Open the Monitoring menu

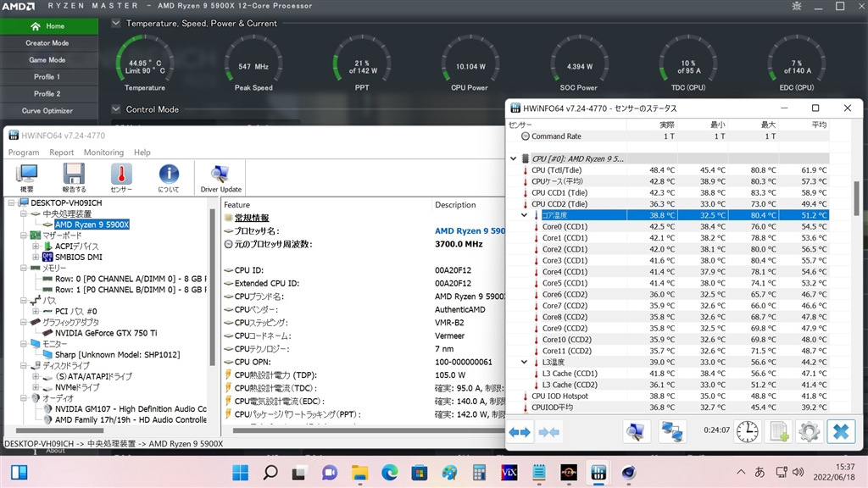103,152
